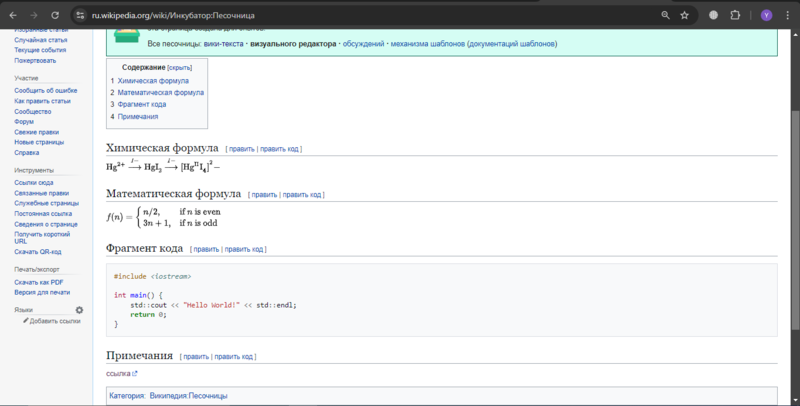Go to Фрагмент кода in contents

[142, 104]
